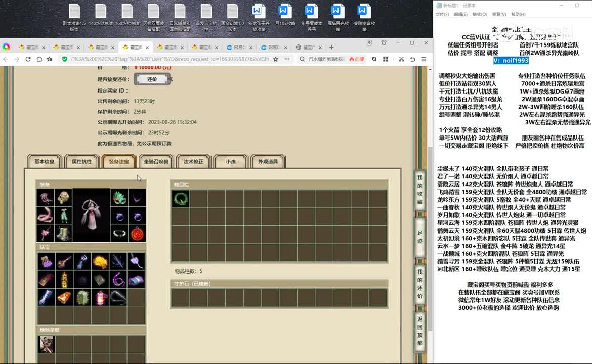The height and width of the screenshot is (364, 592).
Task: Click the green furry 法宝 icon
Action: click(x=82, y=298)
